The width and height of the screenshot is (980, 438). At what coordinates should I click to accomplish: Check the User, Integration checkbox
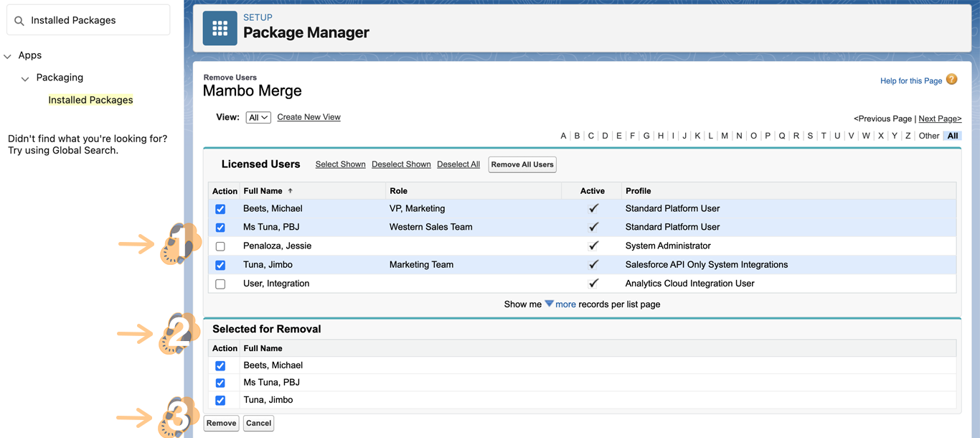point(220,284)
